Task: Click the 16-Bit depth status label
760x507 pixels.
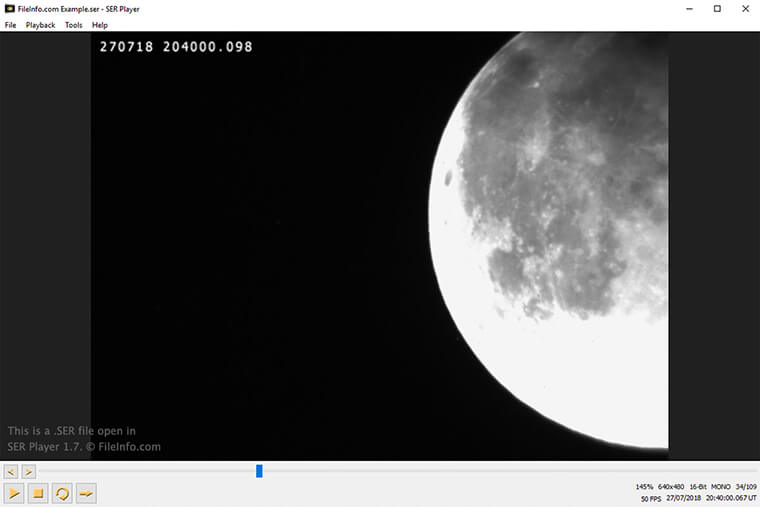Action: [x=698, y=487]
